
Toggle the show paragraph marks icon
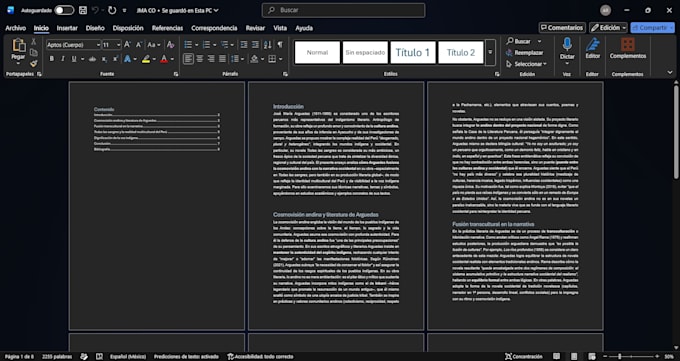[x=280, y=45]
